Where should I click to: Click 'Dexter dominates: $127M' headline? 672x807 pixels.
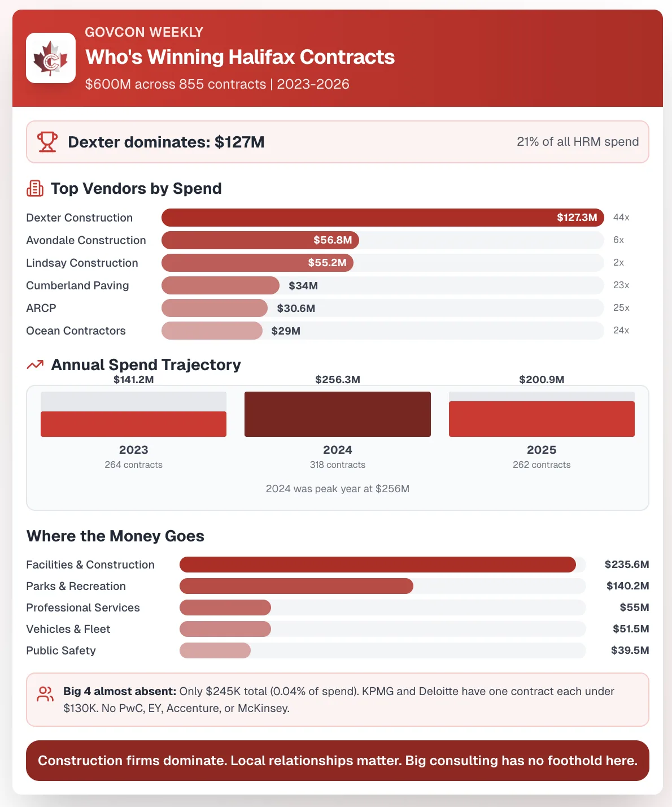166,142
